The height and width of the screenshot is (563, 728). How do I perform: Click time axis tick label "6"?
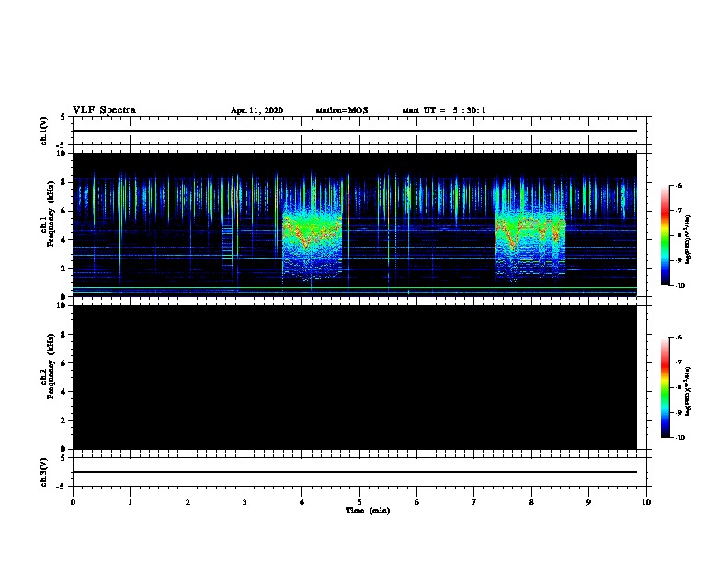pyautogui.click(x=416, y=502)
